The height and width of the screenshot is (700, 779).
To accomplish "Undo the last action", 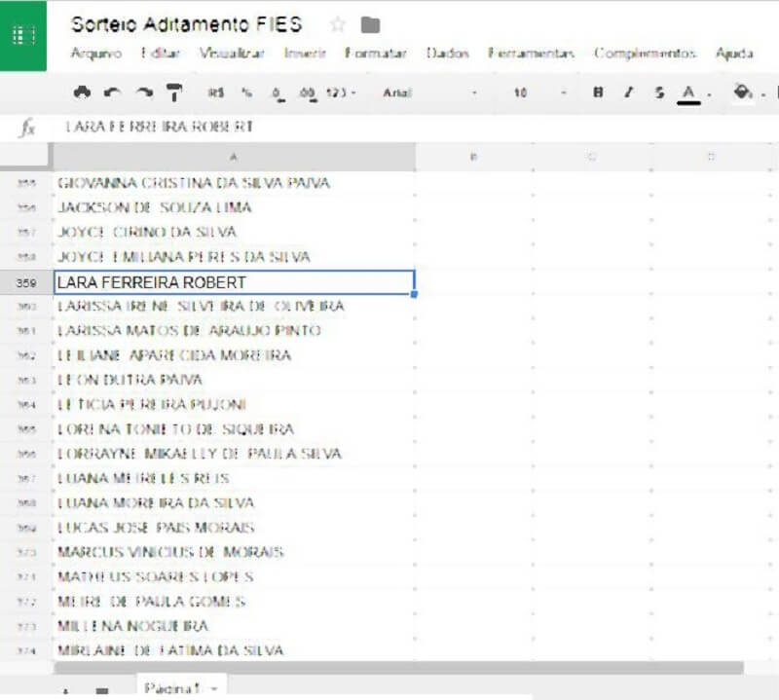I will click(112, 92).
